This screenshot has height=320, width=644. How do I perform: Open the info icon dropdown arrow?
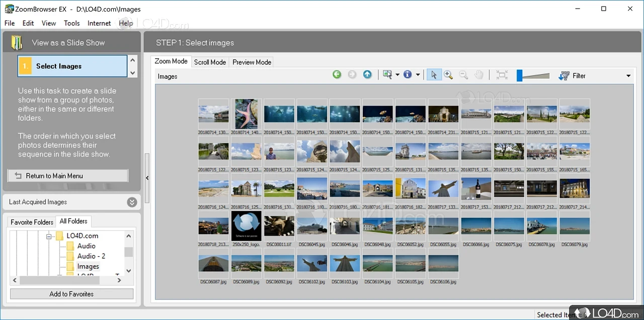[418, 75]
